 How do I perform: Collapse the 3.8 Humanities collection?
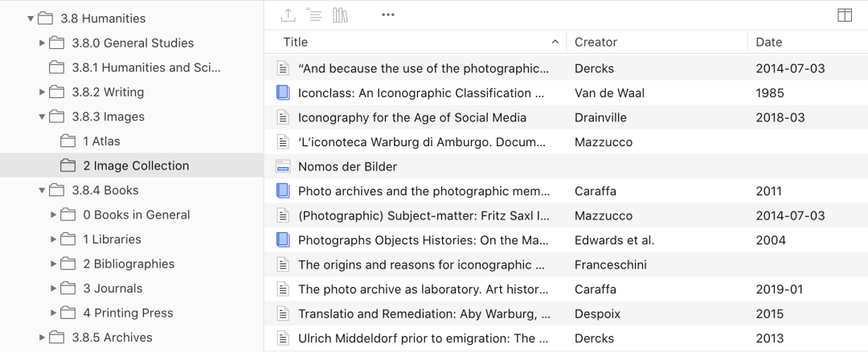tap(31, 18)
